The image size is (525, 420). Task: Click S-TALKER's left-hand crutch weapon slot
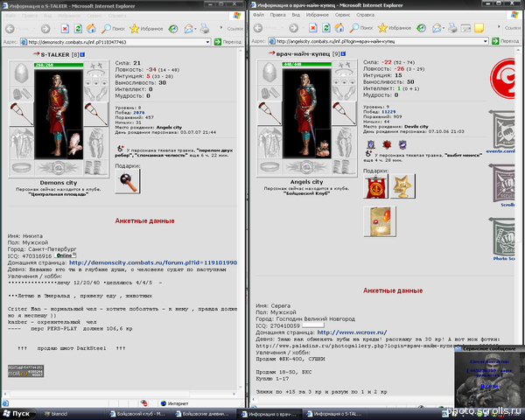coord(21,115)
